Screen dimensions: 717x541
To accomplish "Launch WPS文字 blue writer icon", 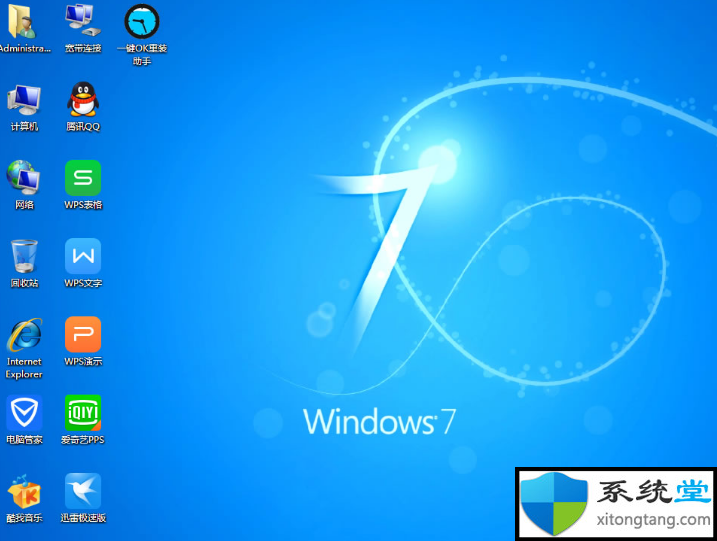I will [83, 256].
